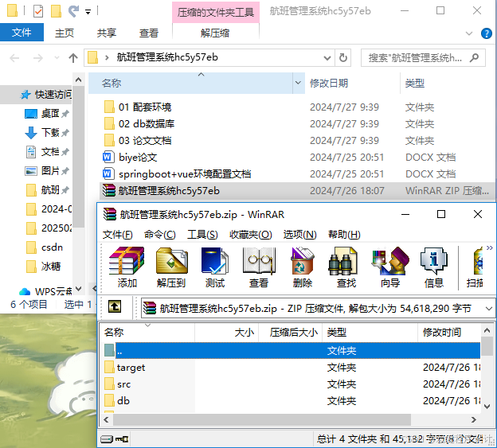The width and height of the screenshot is (497, 448).
Task: Go up one level in WinRAR
Action: pyautogui.click(x=115, y=307)
